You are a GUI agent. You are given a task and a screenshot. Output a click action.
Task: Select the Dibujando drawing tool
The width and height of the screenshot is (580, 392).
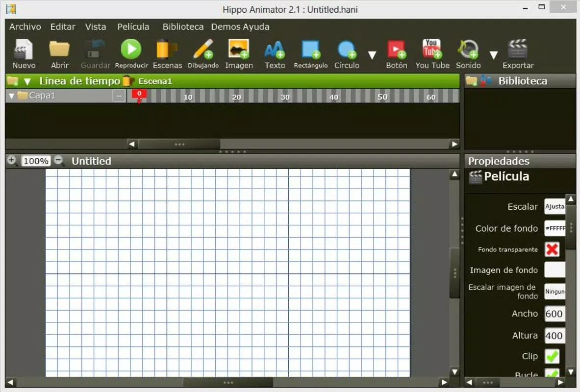click(x=203, y=53)
